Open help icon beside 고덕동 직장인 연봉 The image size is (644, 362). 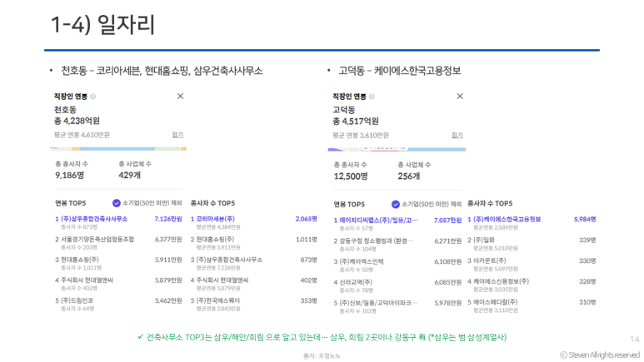point(372,97)
